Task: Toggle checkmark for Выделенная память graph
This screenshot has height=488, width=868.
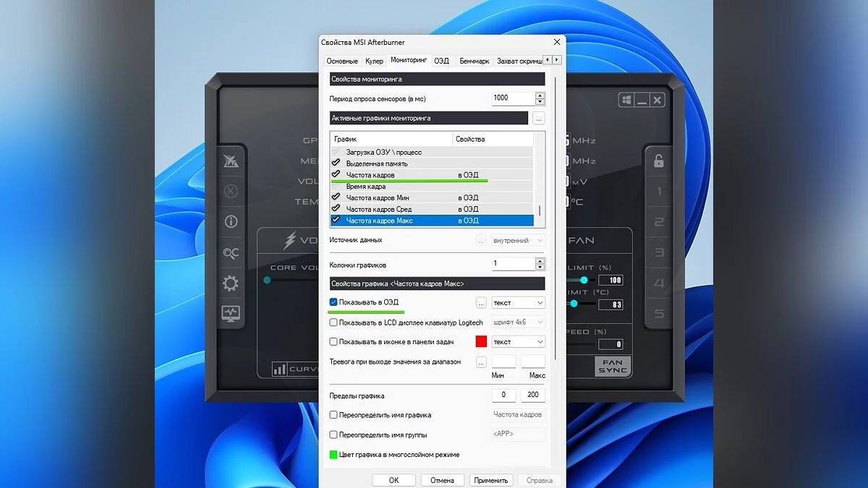Action: (x=336, y=163)
